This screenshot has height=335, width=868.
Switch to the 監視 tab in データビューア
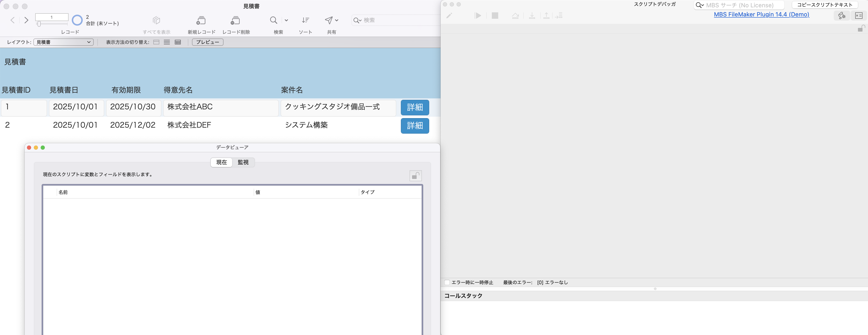coord(243,162)
